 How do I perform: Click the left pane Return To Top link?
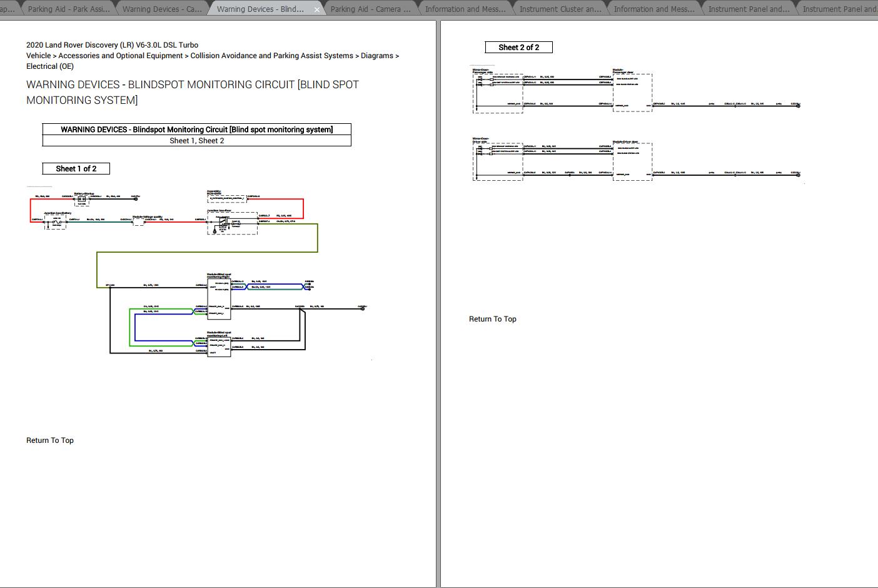pos(49,440)
